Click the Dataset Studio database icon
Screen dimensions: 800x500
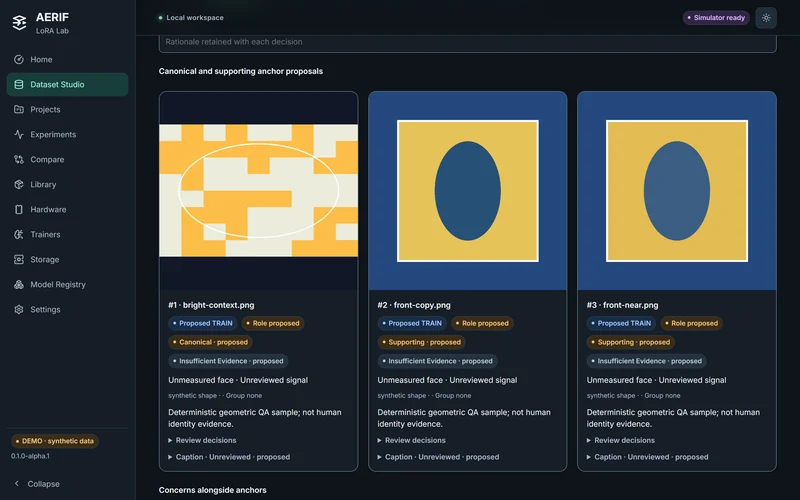click(x=19, y=84)
